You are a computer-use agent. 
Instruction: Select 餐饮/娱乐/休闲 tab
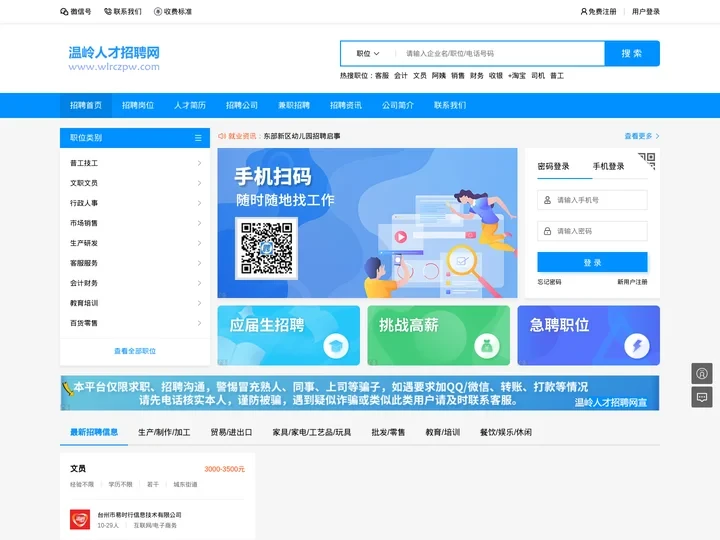pyautogui.click(x=506, y=432)
